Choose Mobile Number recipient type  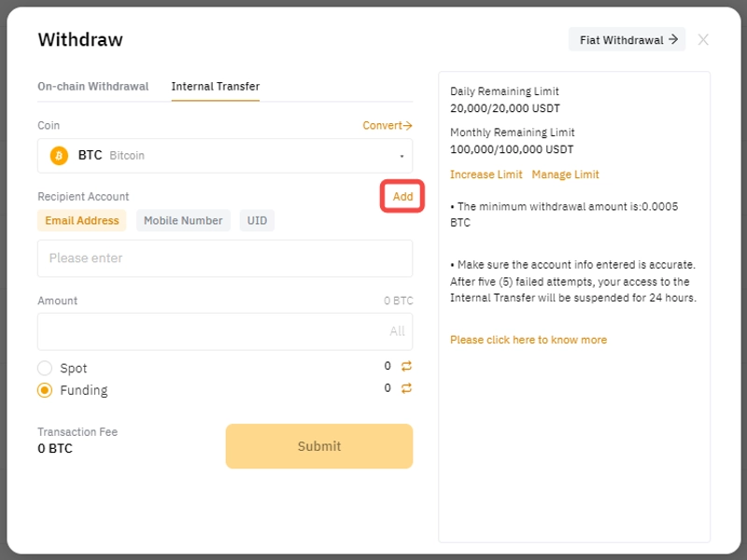(x=183, y=221)
